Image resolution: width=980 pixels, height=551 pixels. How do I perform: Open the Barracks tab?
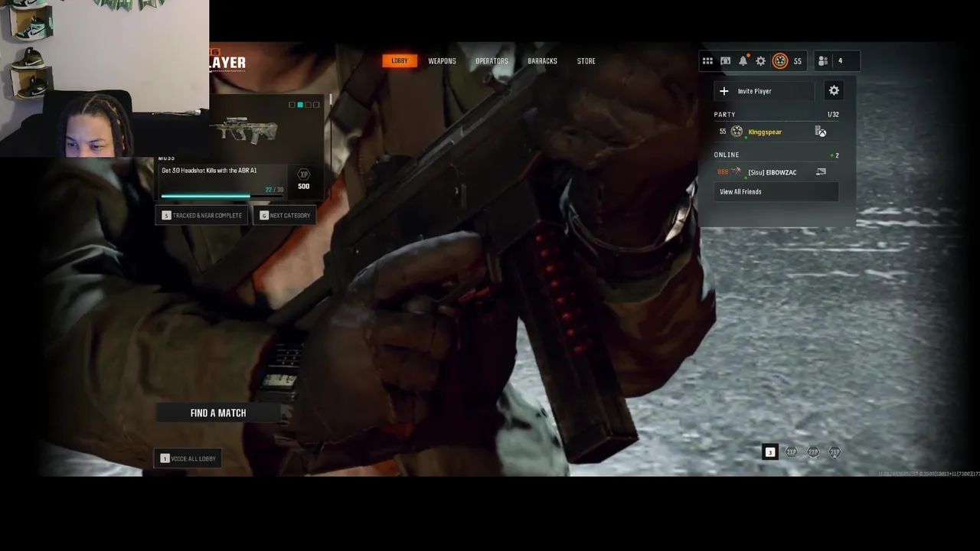click(x=542, y=61)
